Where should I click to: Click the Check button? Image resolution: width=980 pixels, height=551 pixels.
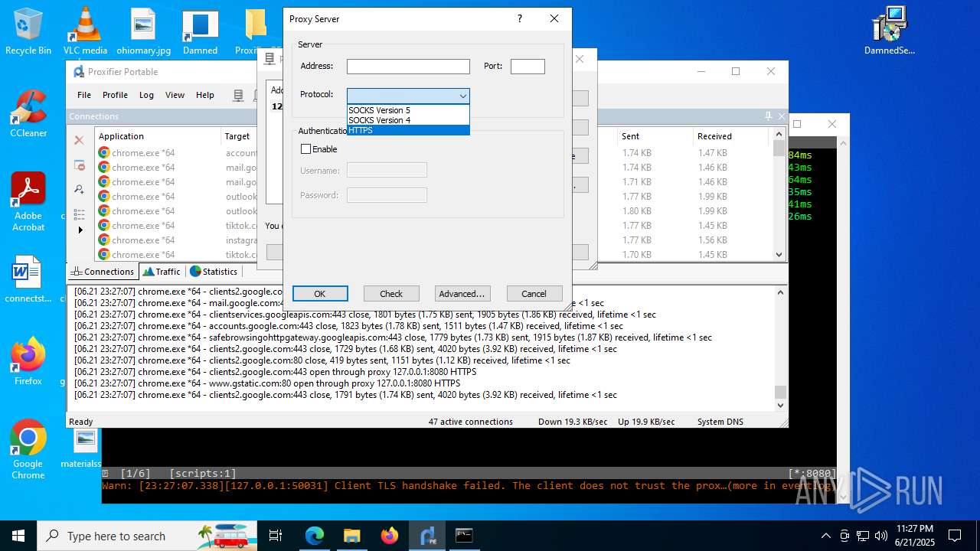(391, 293)
